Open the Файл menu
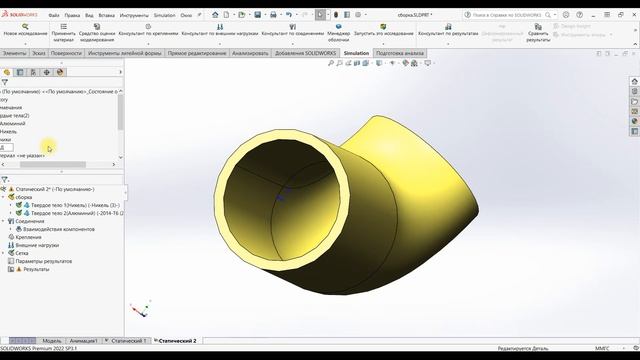640x360 pixels. pyautogui.click(x=54, y=15)
